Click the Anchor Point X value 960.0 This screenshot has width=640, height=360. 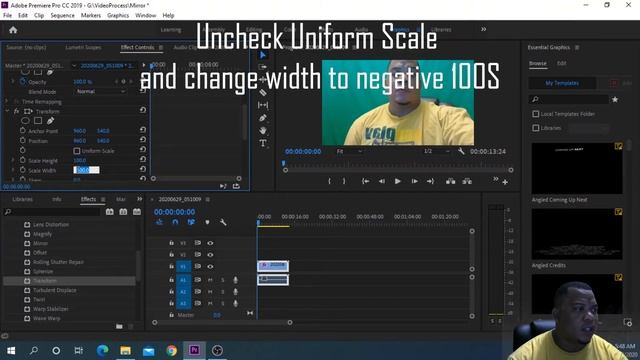[x=80, y=131]
